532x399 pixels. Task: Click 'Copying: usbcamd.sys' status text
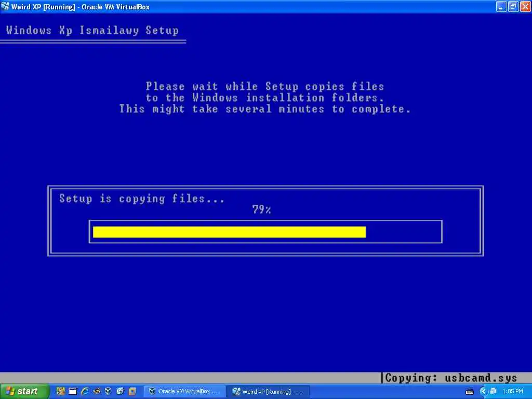[x=451, y=378]
